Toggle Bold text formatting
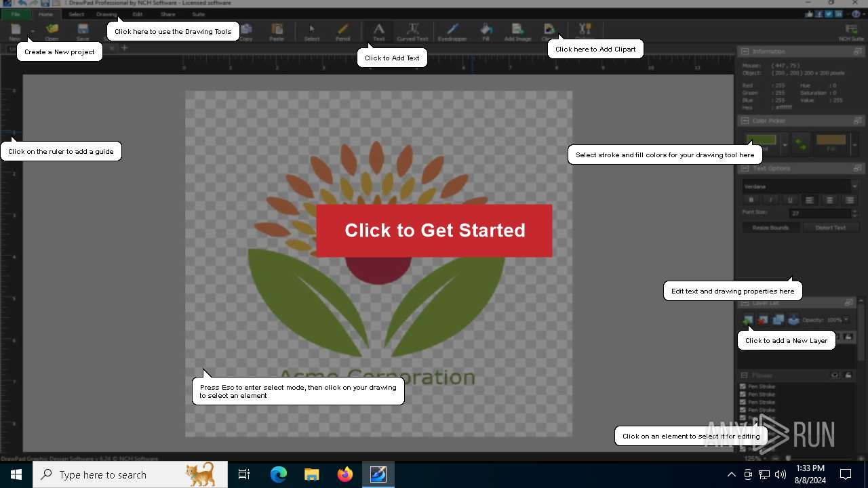Image resolution: width=868 pixels, height=488 pixels. [751, 200]
